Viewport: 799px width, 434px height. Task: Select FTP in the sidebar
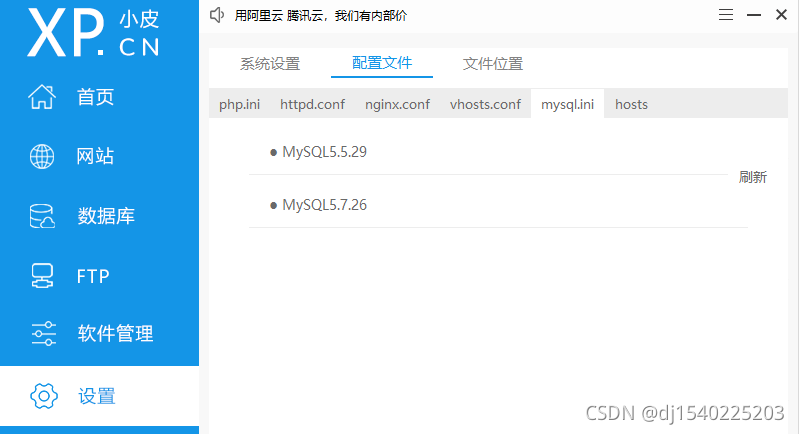pos(93,276)
